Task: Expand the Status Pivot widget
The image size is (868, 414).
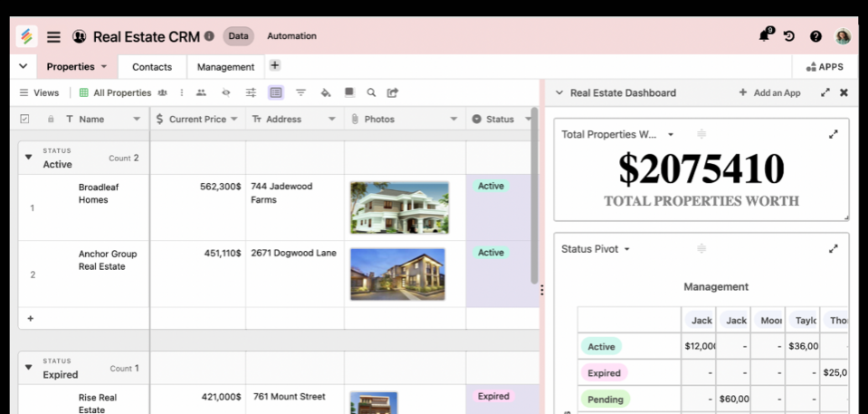Action: click(x=833, y=249)
